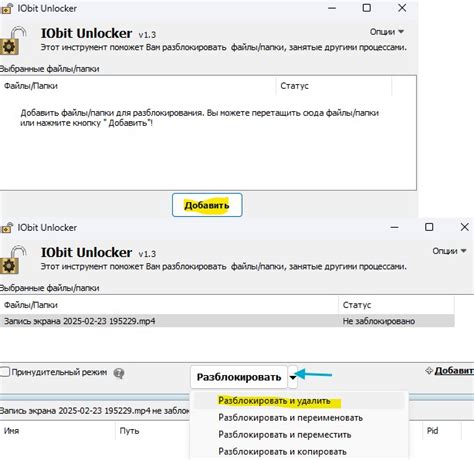Close the upper IObit Unlocker window
This screenshot has width=474, height=460.
[402, 8]
